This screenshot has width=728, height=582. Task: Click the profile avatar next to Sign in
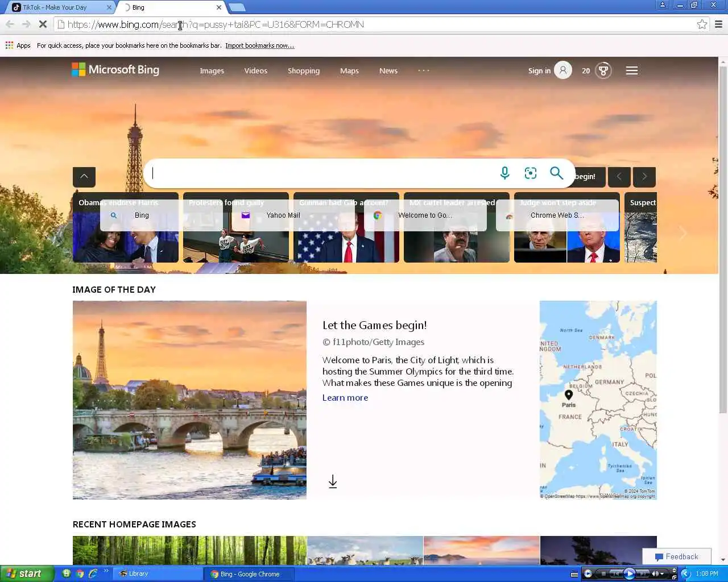pos(563,70)
